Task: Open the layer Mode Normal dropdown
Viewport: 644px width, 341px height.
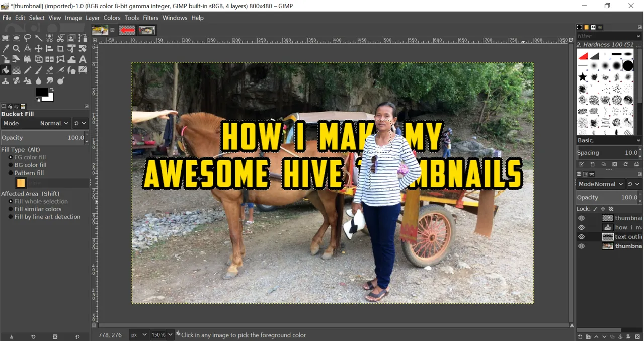Action: click(x=601, y=184)
